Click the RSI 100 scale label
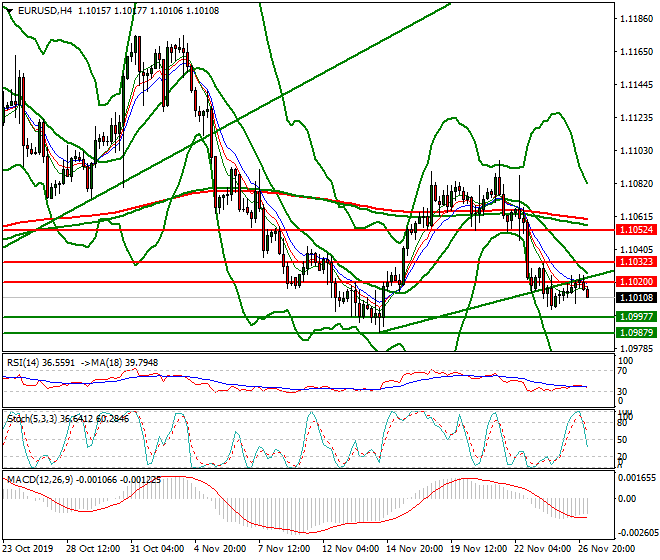Viewport: 660px width, 560px height. pos(625,361)
